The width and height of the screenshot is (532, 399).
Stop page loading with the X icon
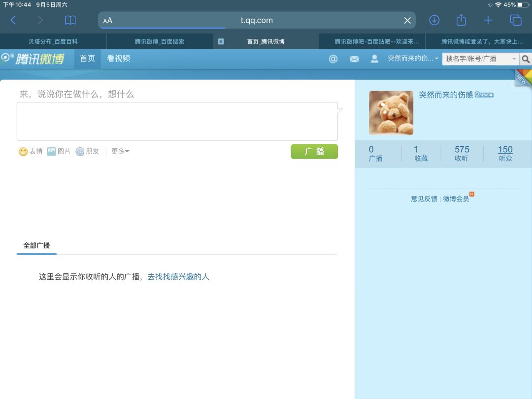coord(407,20)
